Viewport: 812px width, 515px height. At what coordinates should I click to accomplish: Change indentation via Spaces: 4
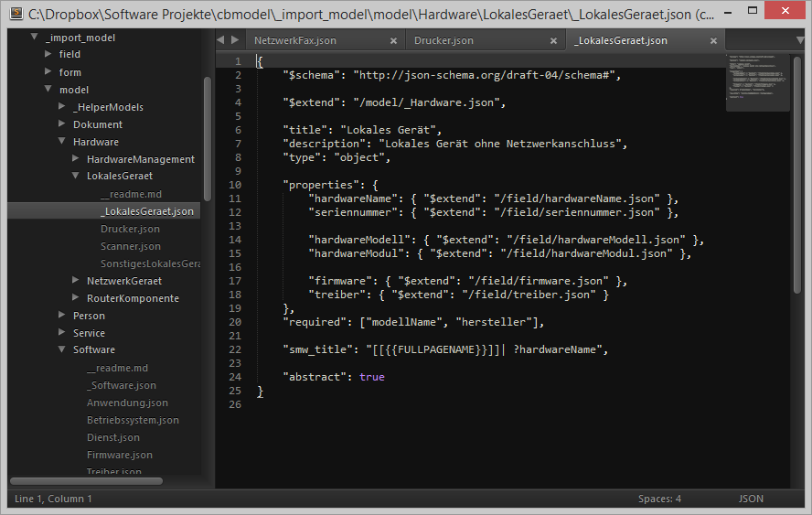click(x=659, y=499)
